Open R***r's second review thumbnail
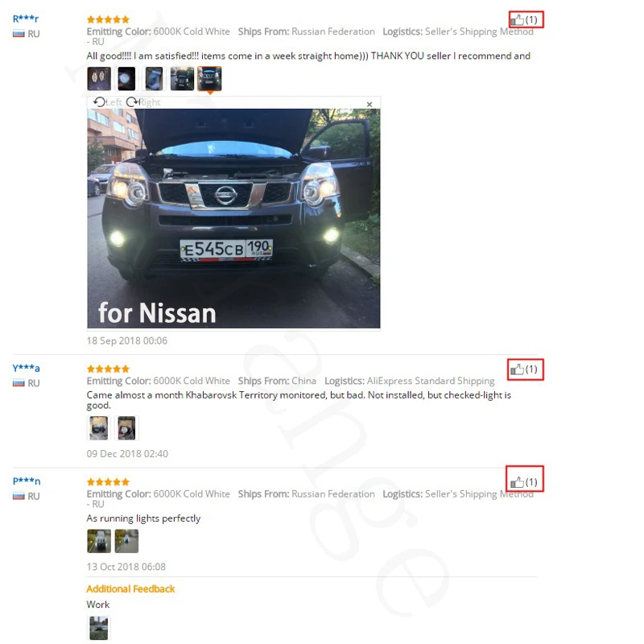This screenshot has width=644, height=644. [x=126, y=78]
